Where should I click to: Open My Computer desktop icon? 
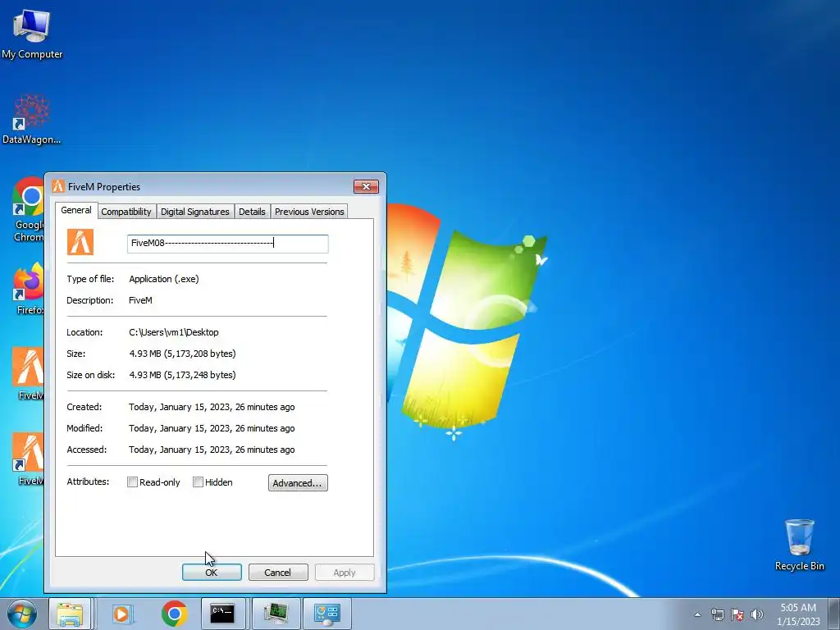coord(32,34)
